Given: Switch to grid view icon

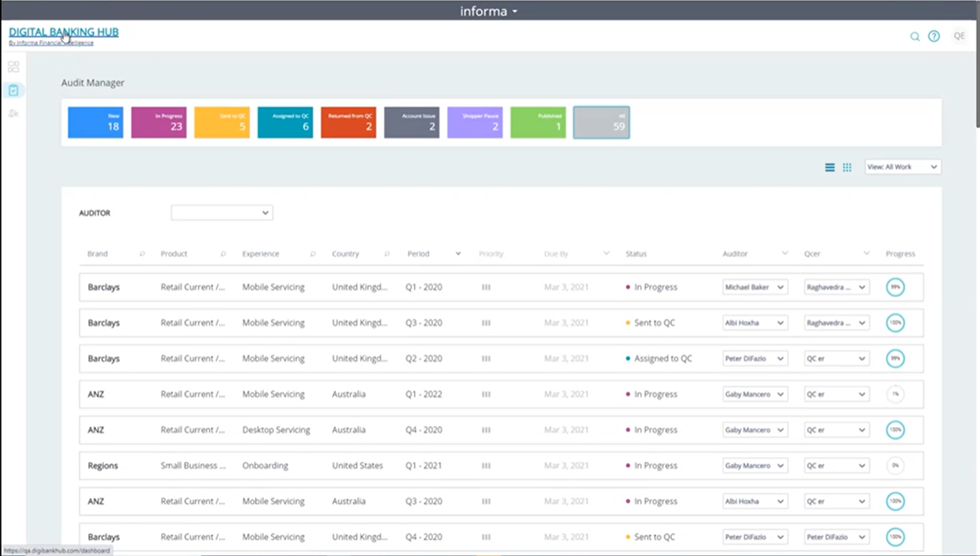Looking at the screenshot, I should 847,167.
